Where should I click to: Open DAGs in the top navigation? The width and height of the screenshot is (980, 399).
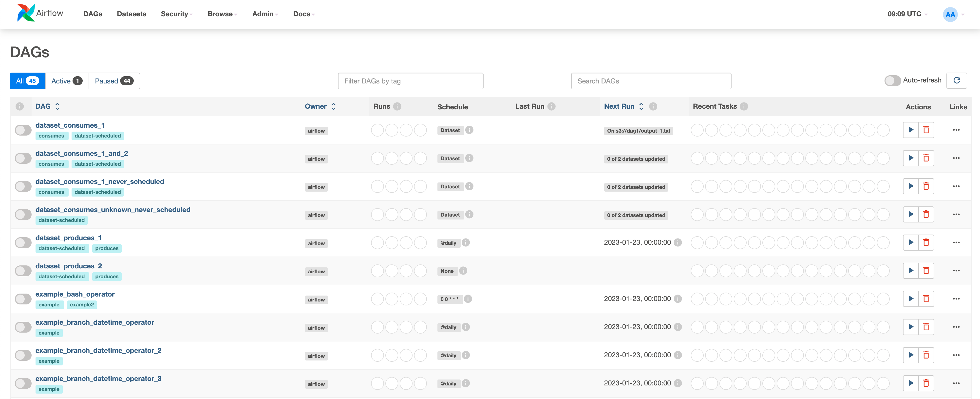[x=93, y=14]
